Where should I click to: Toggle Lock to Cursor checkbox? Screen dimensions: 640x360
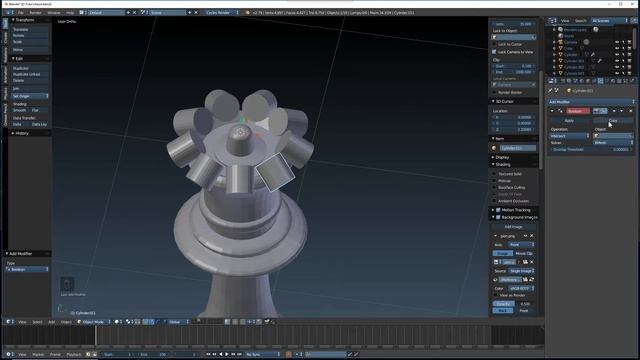pyautogui.click(x=494, y=44)
